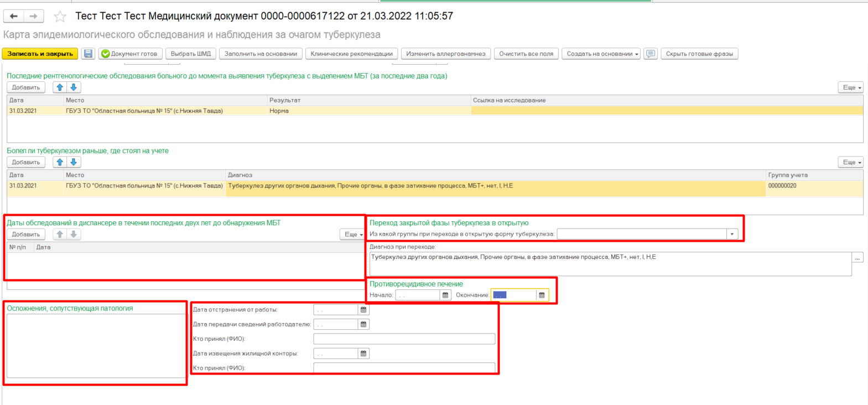
Task: Open calendar for "Дата извещения жилищной конторы"
Action: (x=363, y=354)
